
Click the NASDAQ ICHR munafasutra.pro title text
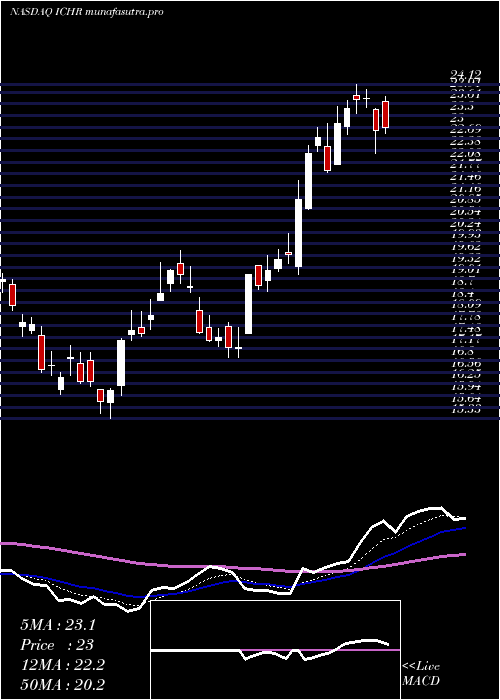(x=86, y=12)
